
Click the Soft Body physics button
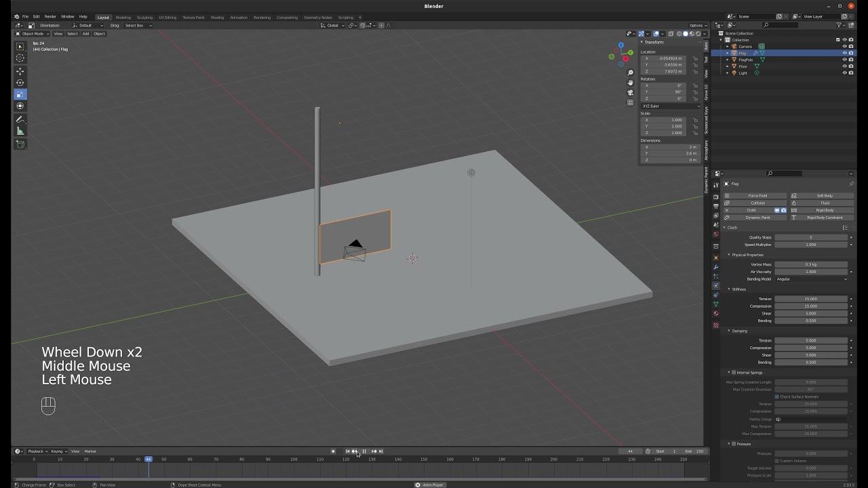pos(822,196)
